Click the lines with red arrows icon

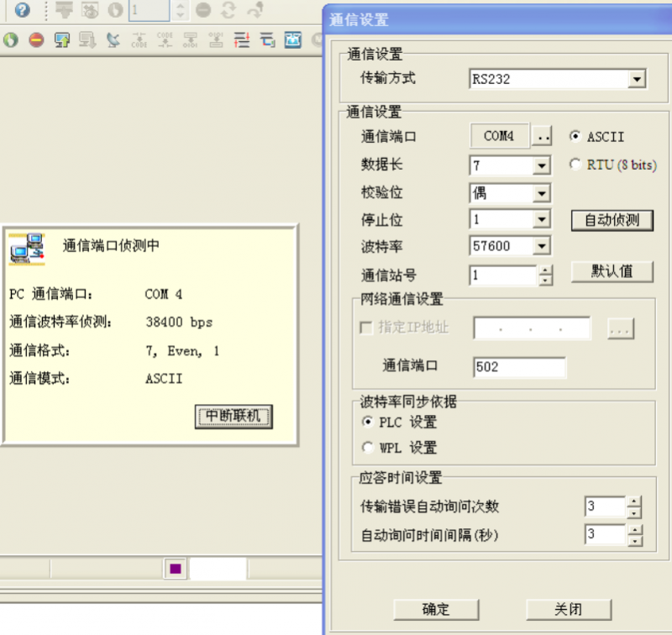click(x=242, y=39)
